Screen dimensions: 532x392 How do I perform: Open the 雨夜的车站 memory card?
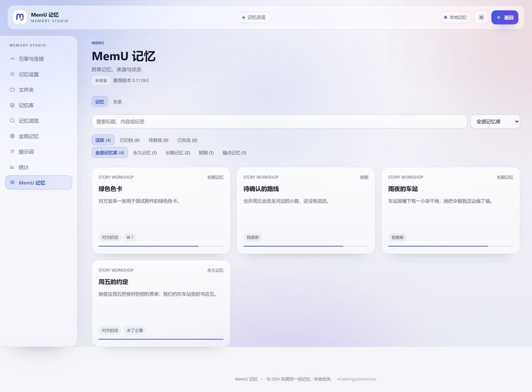(x=451, y=210)
